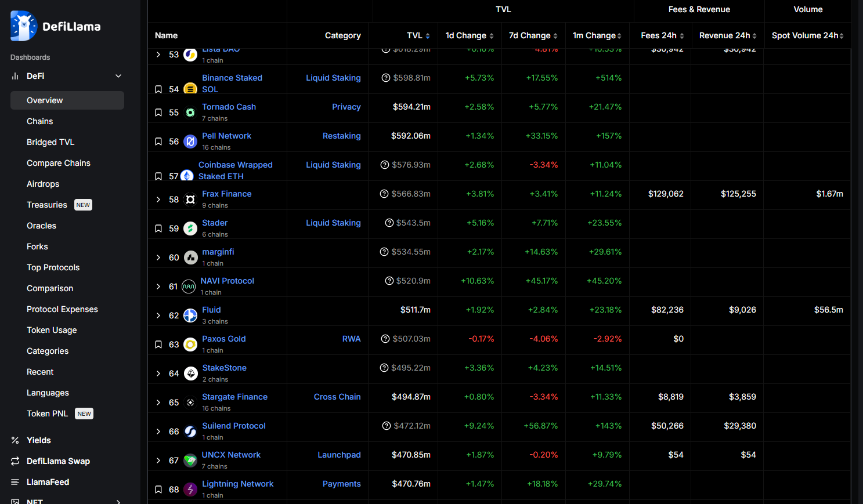
Task: Bookmark the Lightning Network protocol
Action: click(x=158, y=490)
